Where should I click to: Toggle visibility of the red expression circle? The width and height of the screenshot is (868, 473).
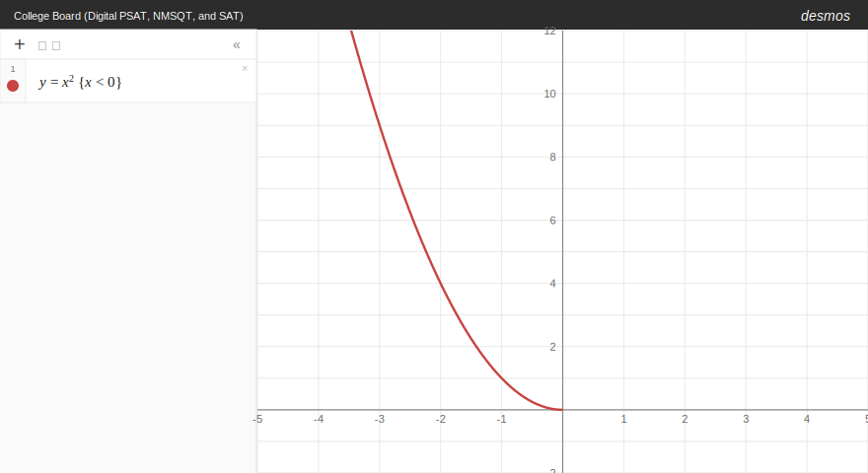click(13, 86)
